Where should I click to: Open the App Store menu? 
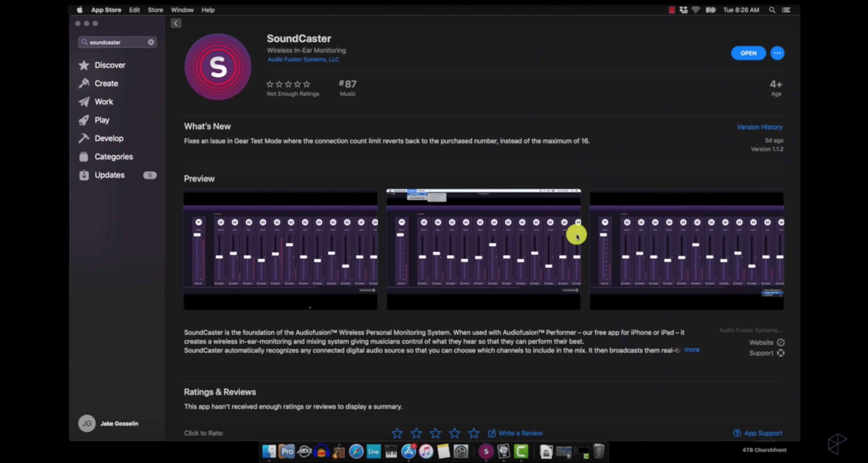(106, 10)
